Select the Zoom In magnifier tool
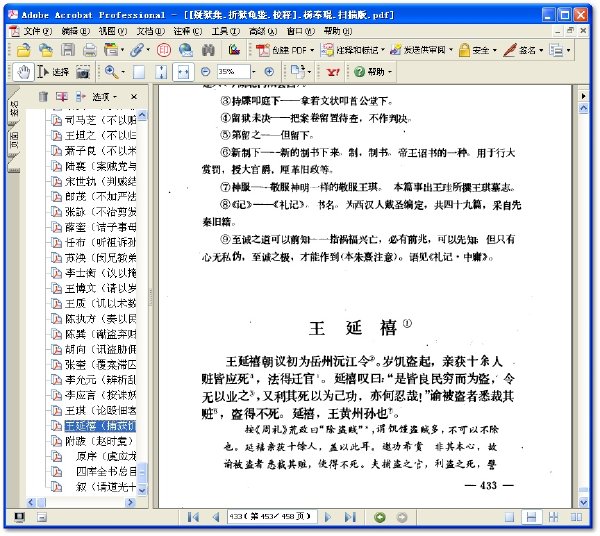The height and width of the screenshot is (536, 600). coord(111,72)
